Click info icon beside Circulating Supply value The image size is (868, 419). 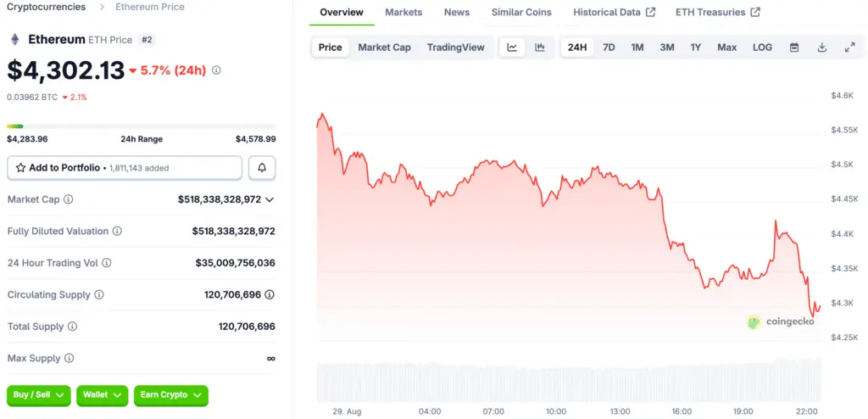pos(270,295)
